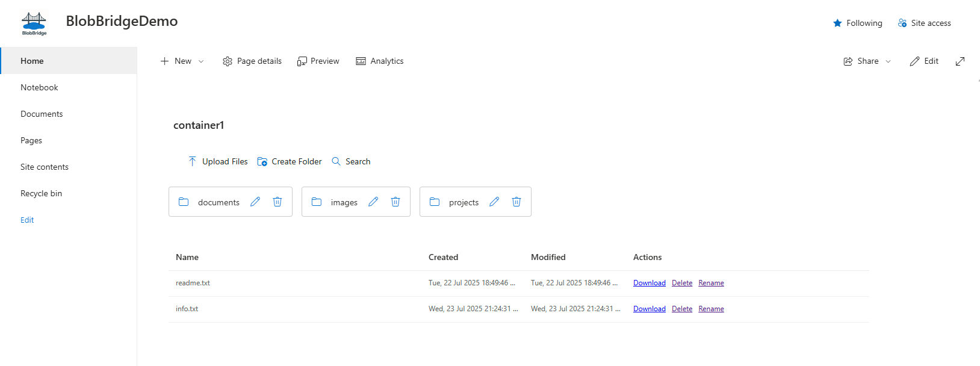Image resolution: width=980 pixels, height=366 pixels.
Task: Open the Search files option
Action: click(352, 161)
